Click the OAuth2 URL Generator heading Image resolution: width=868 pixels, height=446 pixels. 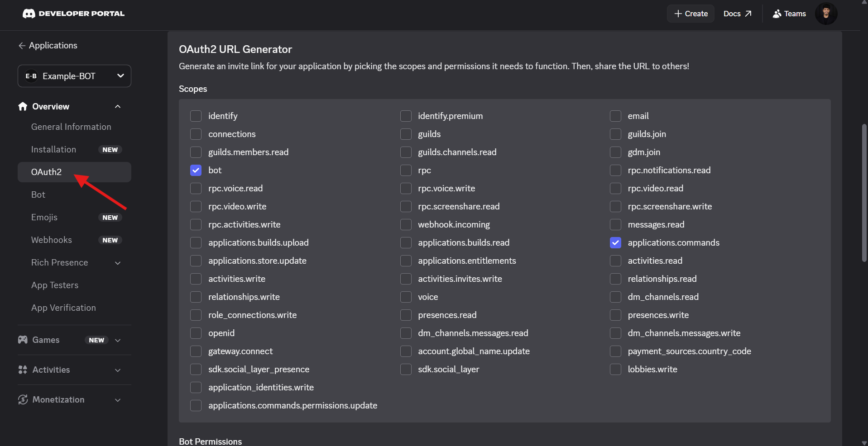[x=235, y=49]
